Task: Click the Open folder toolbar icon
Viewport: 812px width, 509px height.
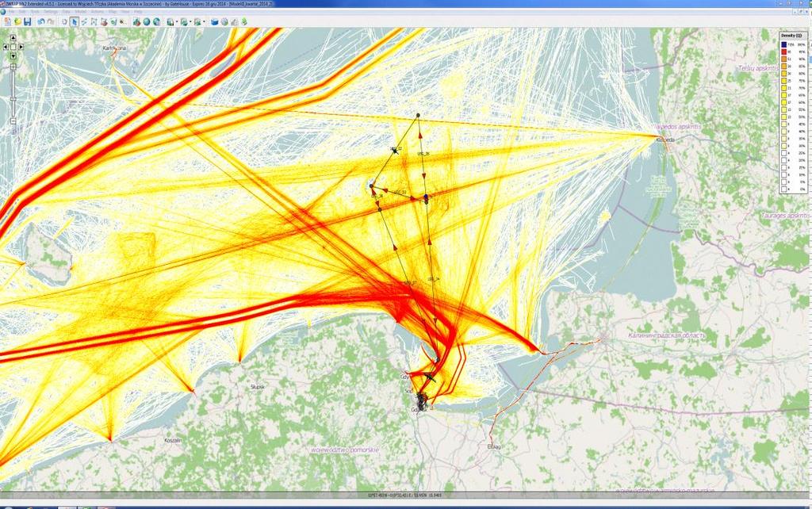Action: [17, 21]
